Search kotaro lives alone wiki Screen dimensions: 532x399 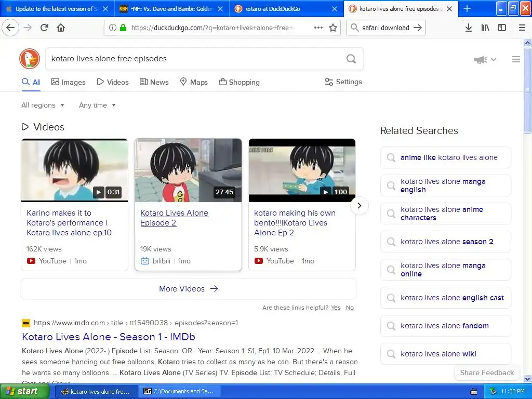(x=445, y=354)
